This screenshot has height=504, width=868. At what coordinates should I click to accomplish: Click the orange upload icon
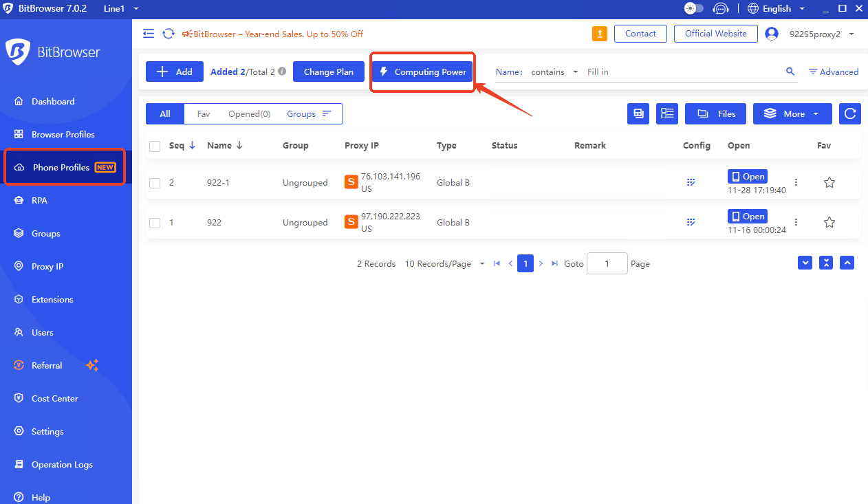tap(600, 34)
